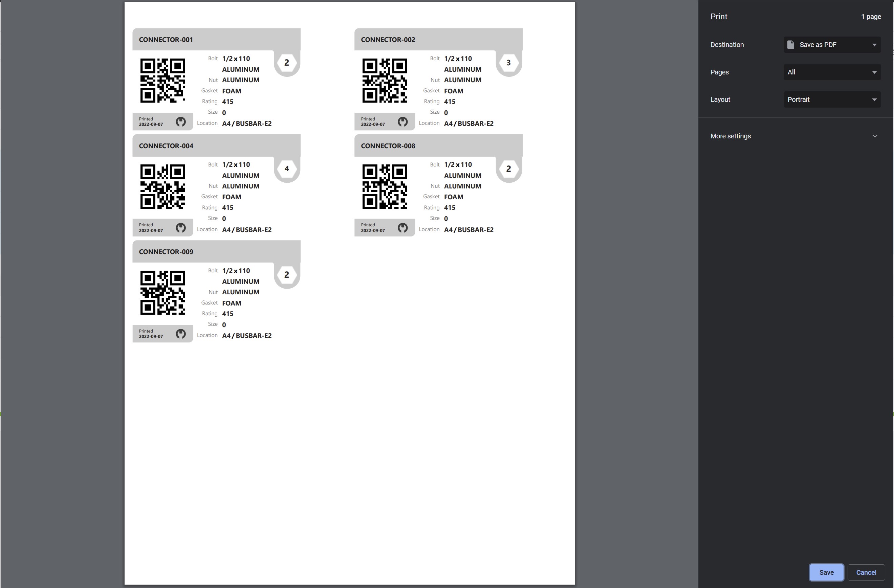Click Gasket value FOAM on CONNECTOR-004
Screen dimensions: 894x588
tap(232, 197)
